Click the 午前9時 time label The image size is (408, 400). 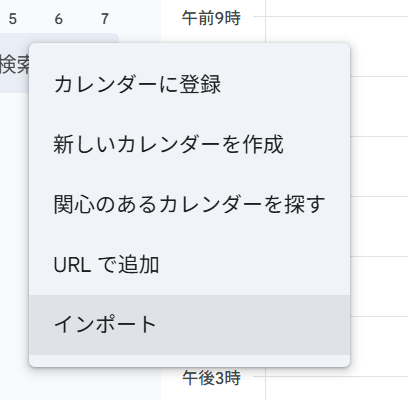[x=211, y=18]
